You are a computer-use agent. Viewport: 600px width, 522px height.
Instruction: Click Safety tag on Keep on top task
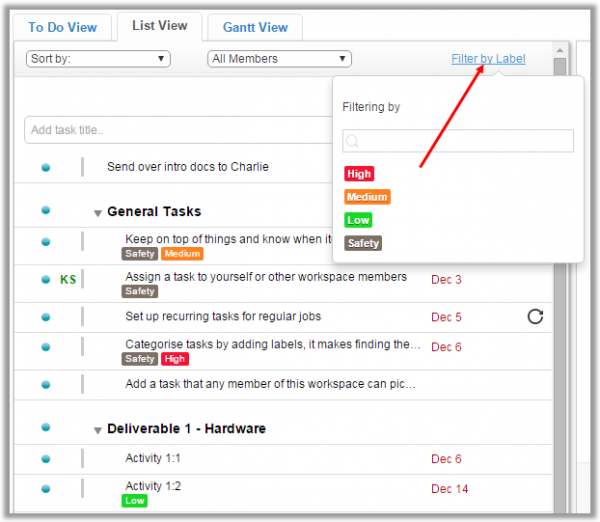140,254
